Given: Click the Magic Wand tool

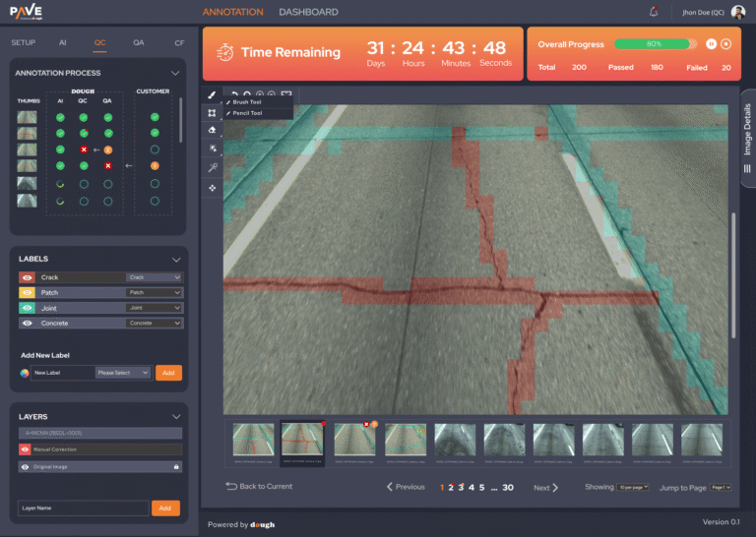Looking at the screenshot, I should coord(212,168).
